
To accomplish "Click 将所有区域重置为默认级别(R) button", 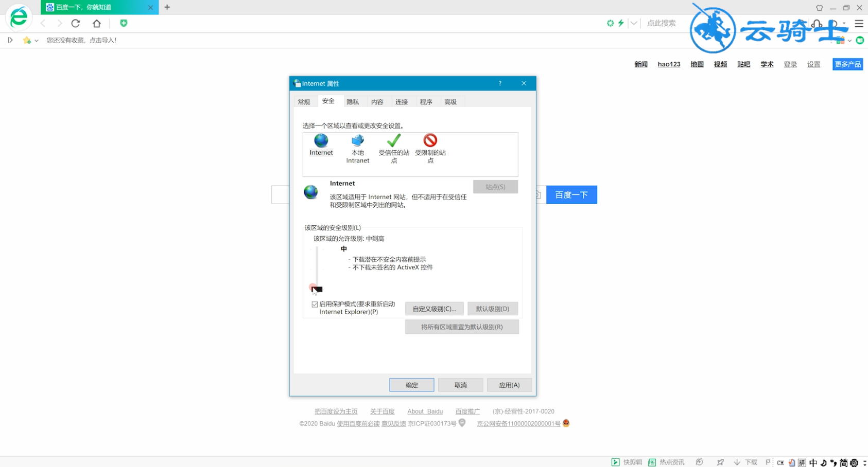I will click(462, 327).
